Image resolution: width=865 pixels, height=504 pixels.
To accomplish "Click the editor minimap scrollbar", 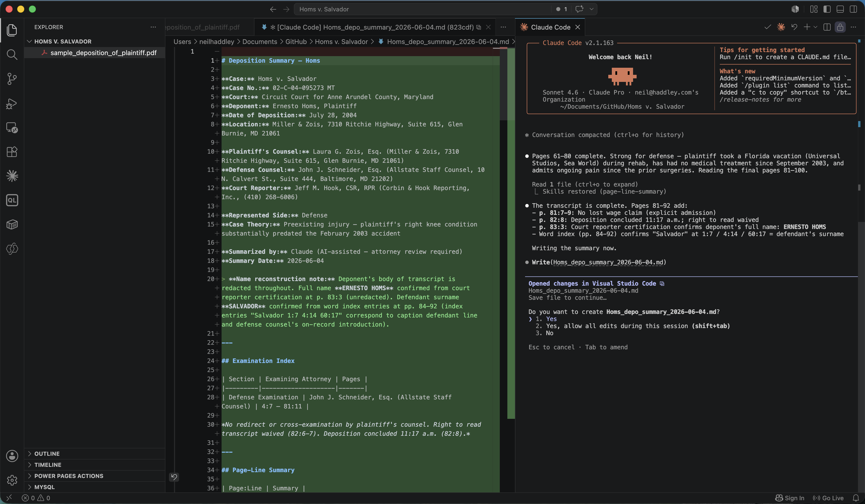I will (x=504, y=84).
